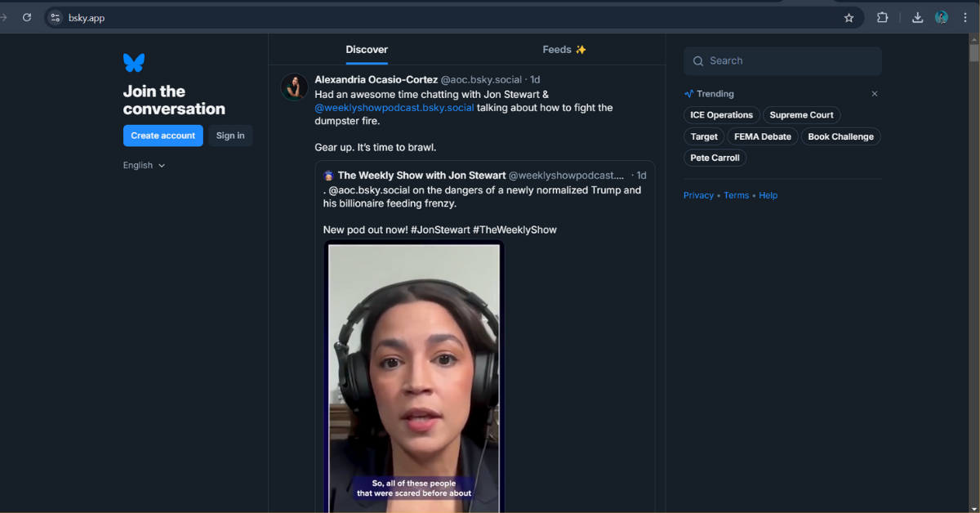Open the Help link
980x513 pixels.
[768, 195]
